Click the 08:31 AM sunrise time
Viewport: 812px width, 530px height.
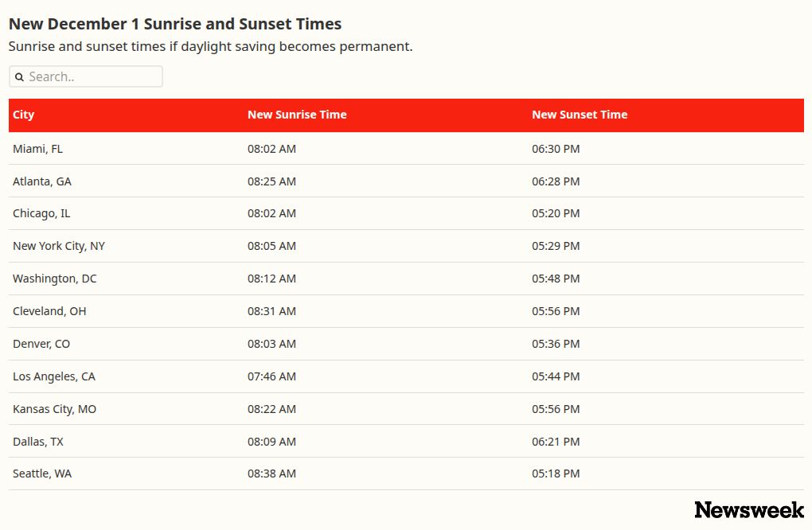pos(272,311)
